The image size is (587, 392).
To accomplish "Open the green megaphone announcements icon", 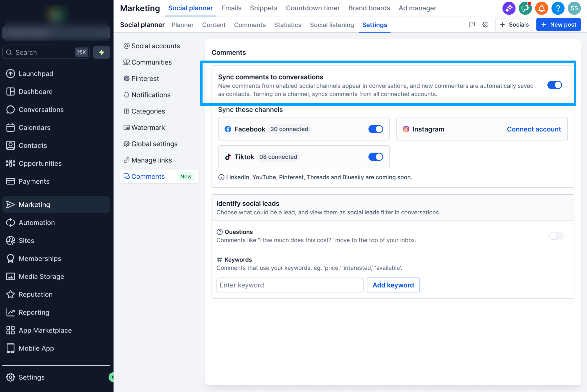I will 525,8.
